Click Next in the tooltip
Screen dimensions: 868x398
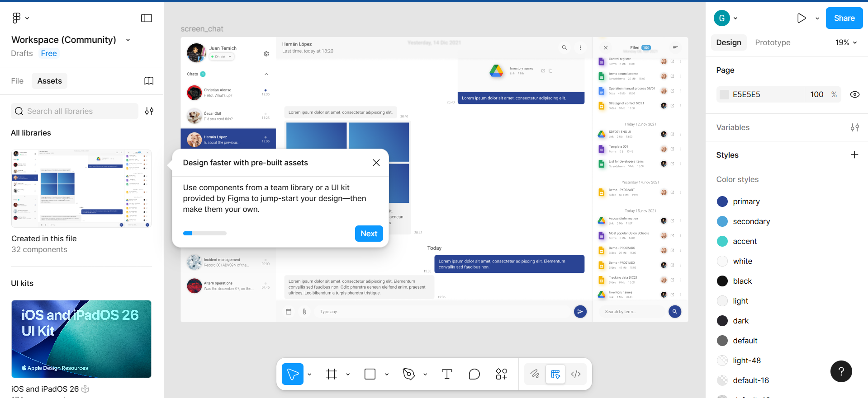click(369, 234)
